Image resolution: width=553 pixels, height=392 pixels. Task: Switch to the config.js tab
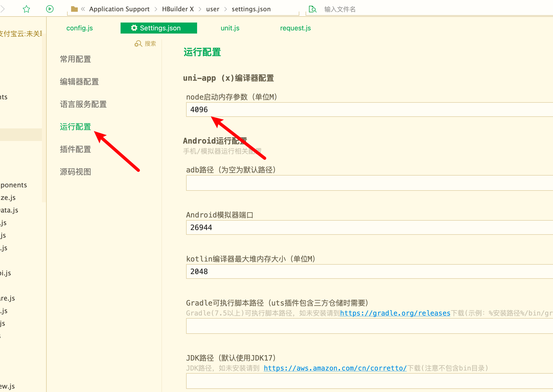(79, 28)
